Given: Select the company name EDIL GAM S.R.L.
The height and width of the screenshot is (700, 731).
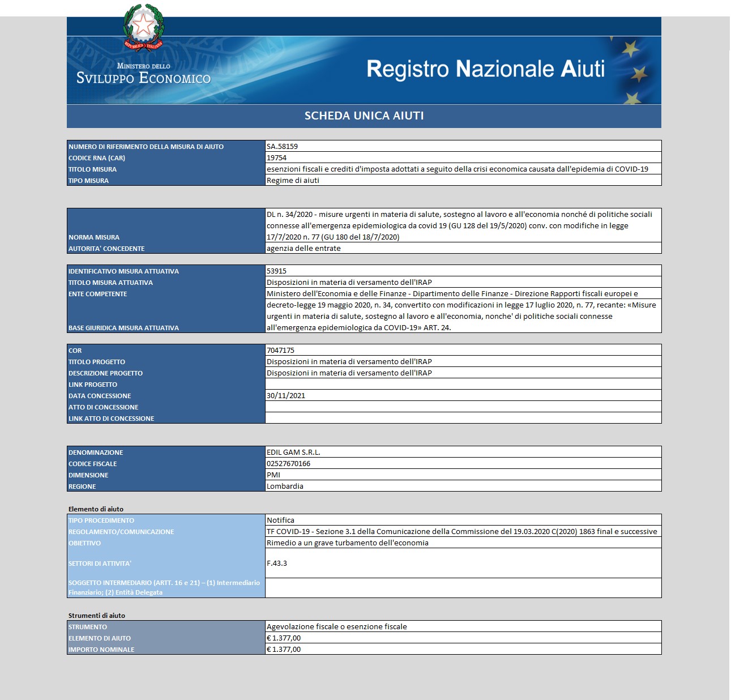Looking at the screenshot, I should (x=293, y=452).
